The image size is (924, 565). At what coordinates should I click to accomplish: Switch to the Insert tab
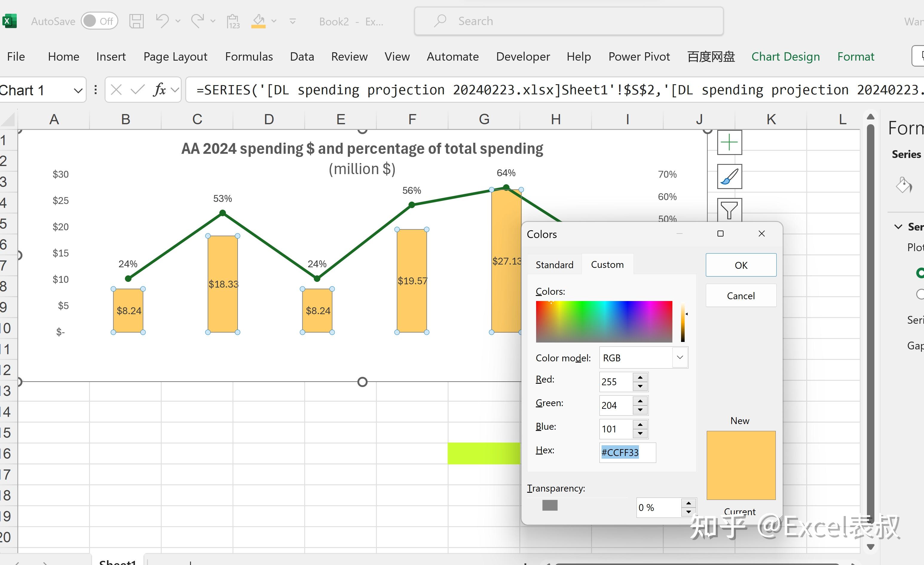coord(111,56)
